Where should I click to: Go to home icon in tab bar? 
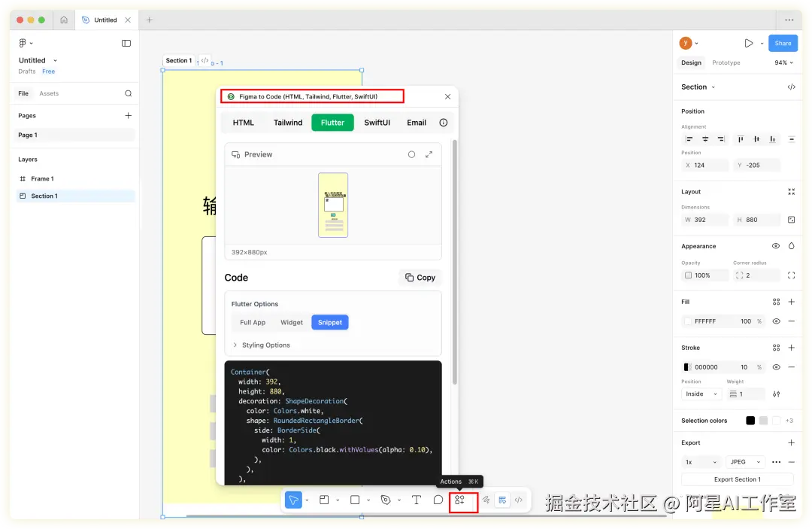[x=64, y=20]
